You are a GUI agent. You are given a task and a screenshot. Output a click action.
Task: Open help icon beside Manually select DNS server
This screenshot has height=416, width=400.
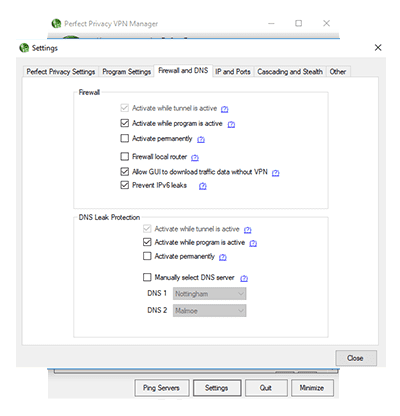[x=244, y=278]
